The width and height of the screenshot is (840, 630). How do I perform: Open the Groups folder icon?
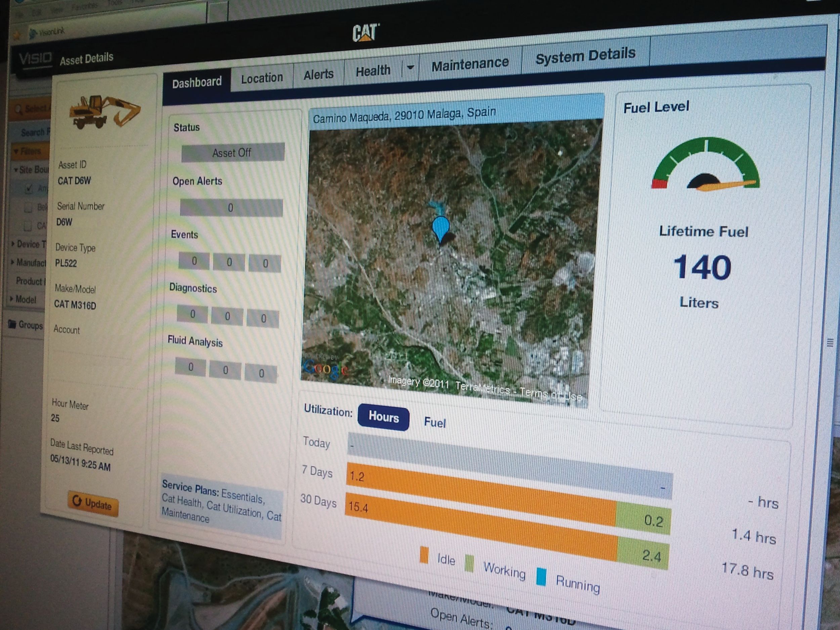12,324
